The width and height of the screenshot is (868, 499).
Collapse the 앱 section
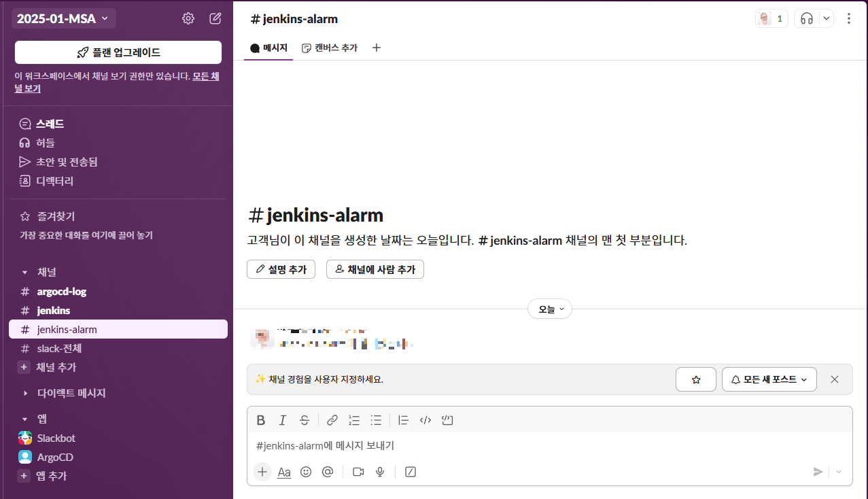click(25, 419)
